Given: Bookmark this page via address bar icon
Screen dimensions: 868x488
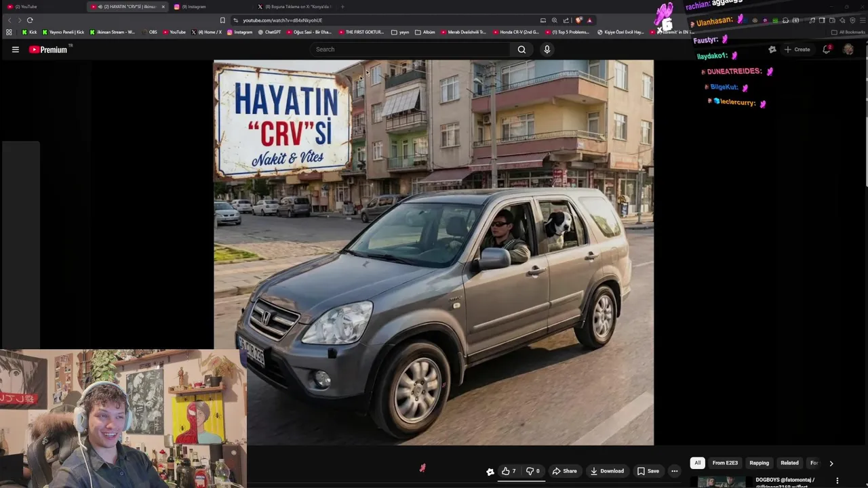Looking at the screenshot, I should pyautogui.click(x=222, y=20).
